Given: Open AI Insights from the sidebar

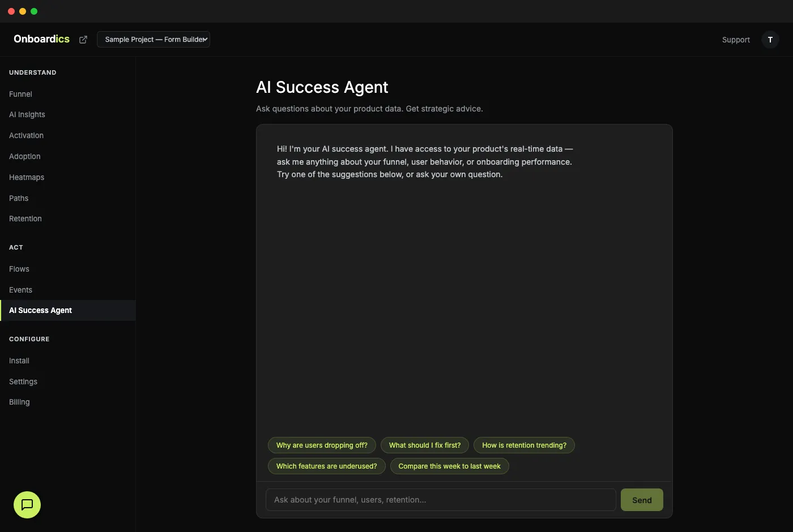Looking at the screenshot, I should tap(27, 114).
